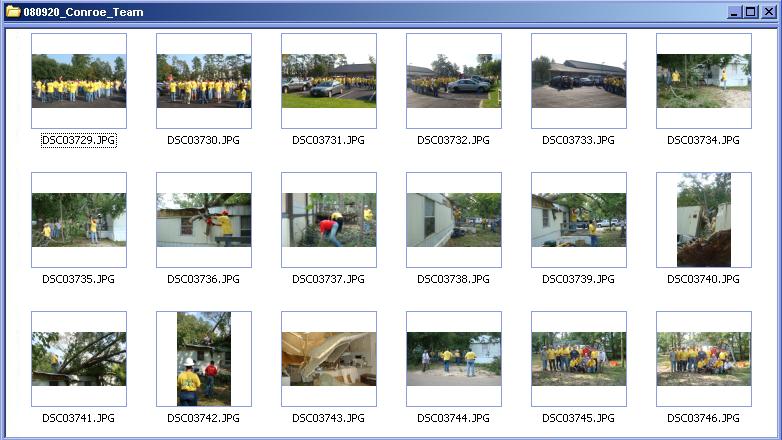Click the filename label DSC03744.JPG

pos(453,418)
